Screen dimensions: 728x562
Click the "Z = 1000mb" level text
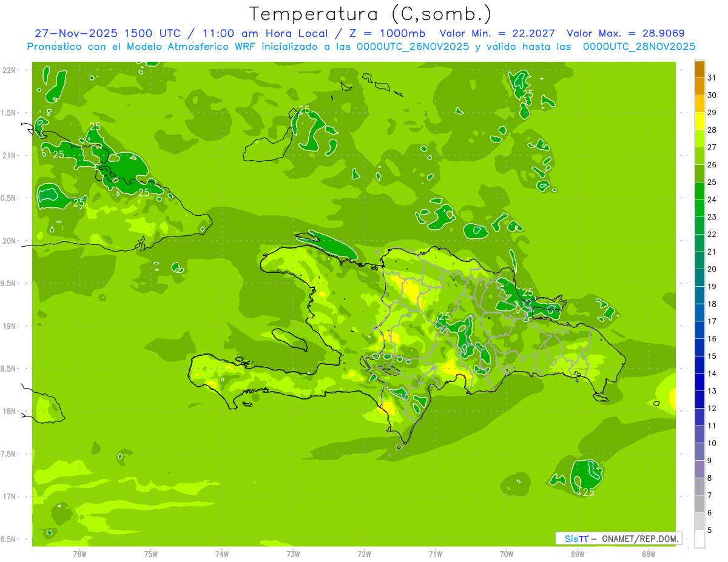[388, 33]
